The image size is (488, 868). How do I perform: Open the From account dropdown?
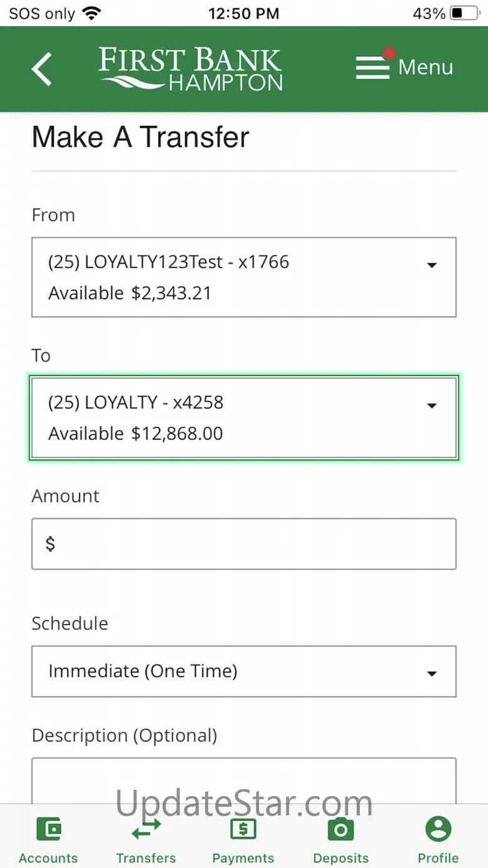coord(244,277)
